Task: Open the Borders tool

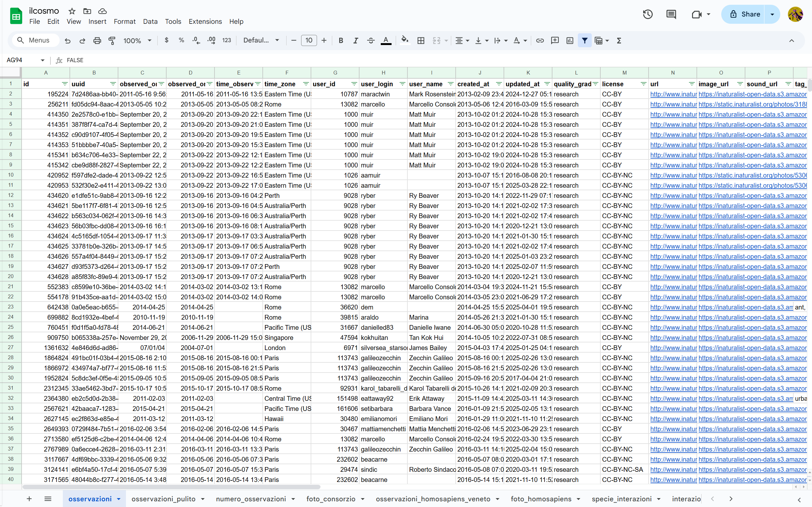Action: (x=421, y=41)
